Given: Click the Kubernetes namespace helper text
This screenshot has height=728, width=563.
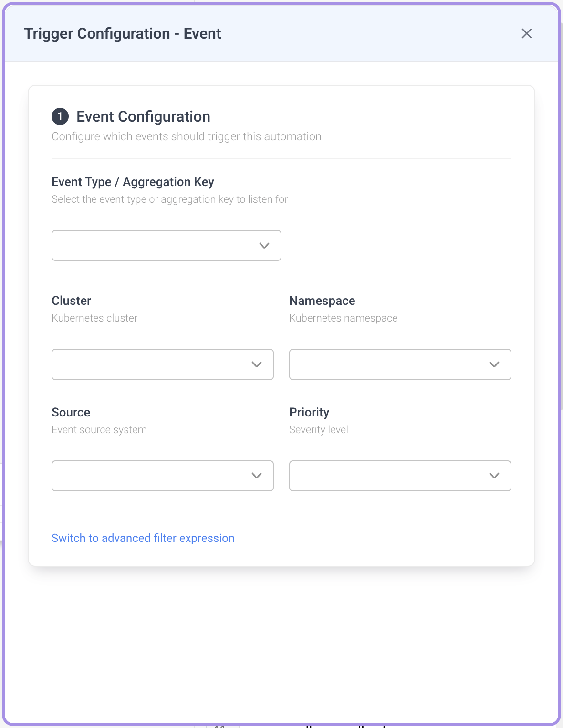Looking at the screenshot, I should pyautogui.click(x=343, y=318).
